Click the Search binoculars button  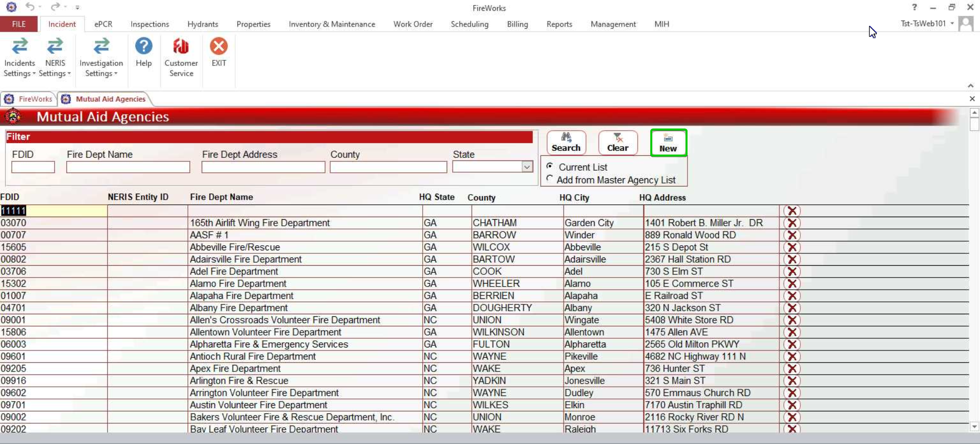[566, 143]
